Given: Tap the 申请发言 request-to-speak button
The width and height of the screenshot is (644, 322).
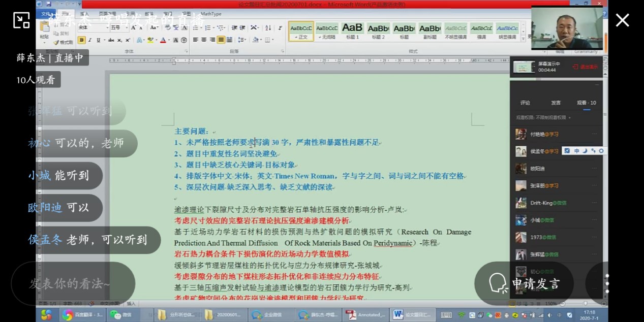Looking at the screenshot, I should (524, 283).
